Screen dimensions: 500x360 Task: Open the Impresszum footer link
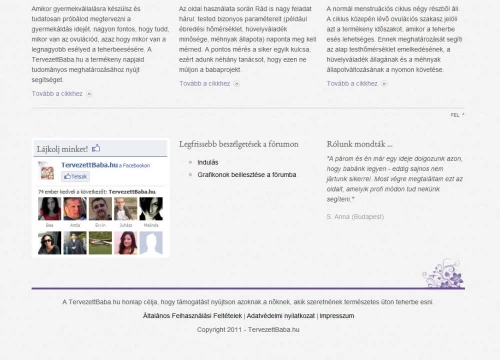337,316
